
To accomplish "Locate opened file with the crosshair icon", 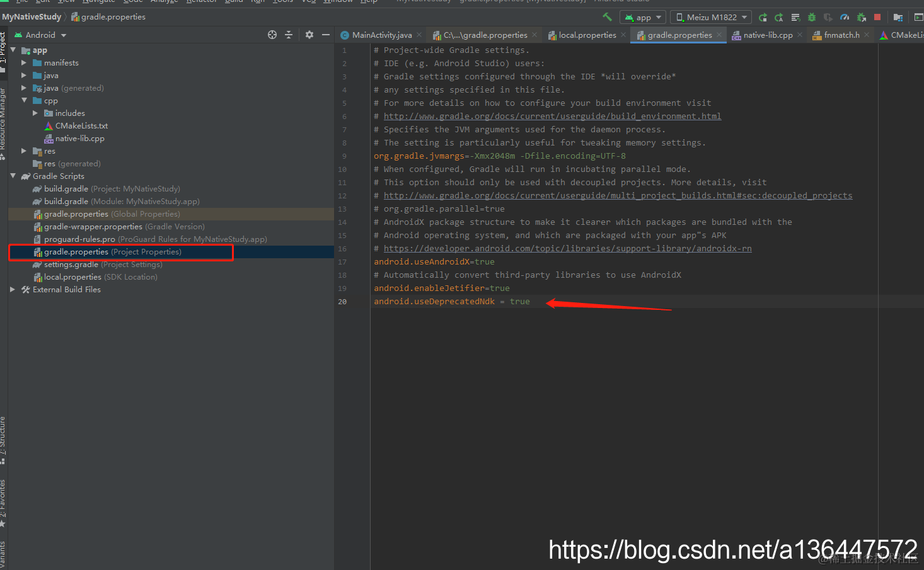I will (272, 35).
